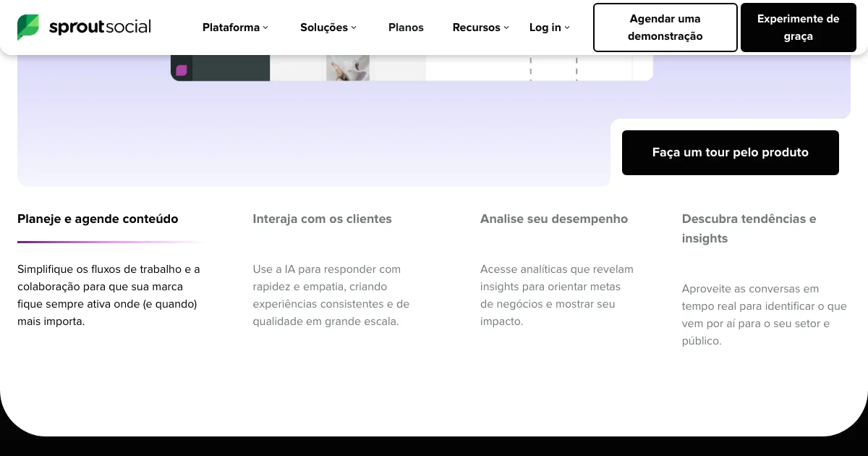Click the photo thumbnail in product preview
Screen dimensions: 868x456
(x=348, y=68)
